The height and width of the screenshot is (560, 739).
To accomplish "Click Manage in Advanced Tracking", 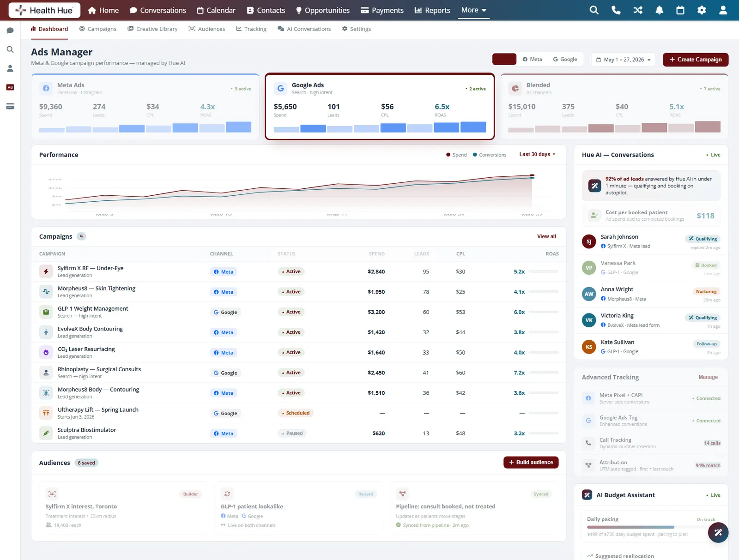I will (708, 377).
